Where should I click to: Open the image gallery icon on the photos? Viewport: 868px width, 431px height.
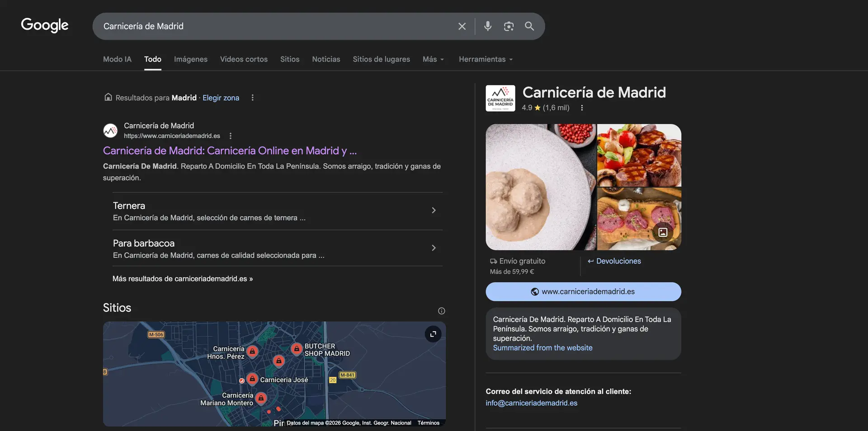[663, 232]
